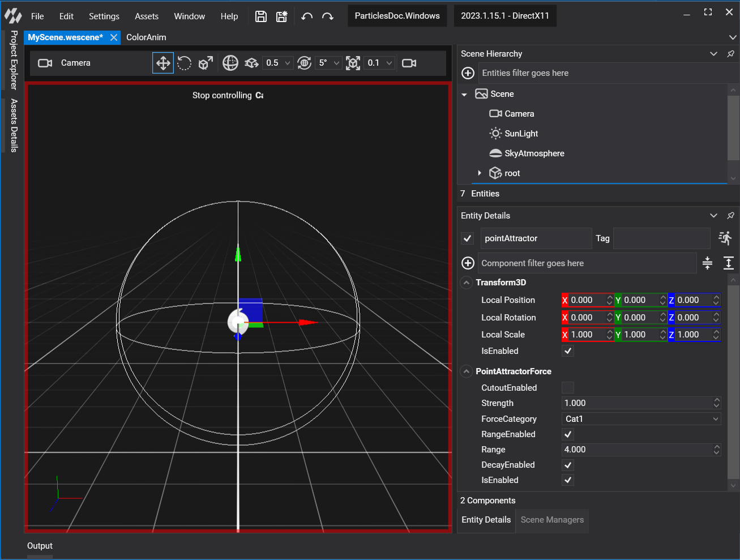740x560 pixels.
Task: Click the Strength value field
Action: point(637,403)
